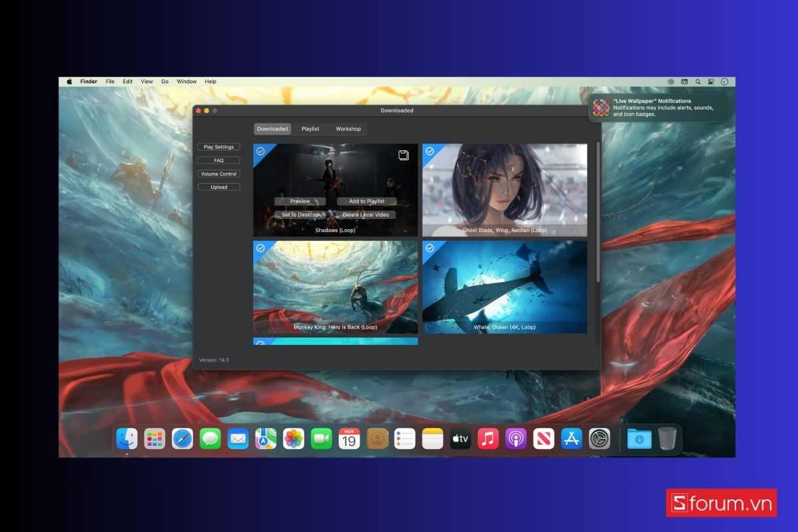Open Podcasts from the dock
The width and height of the screenshot is (798, 532).
pyautogui.click(x=516, y=439)
